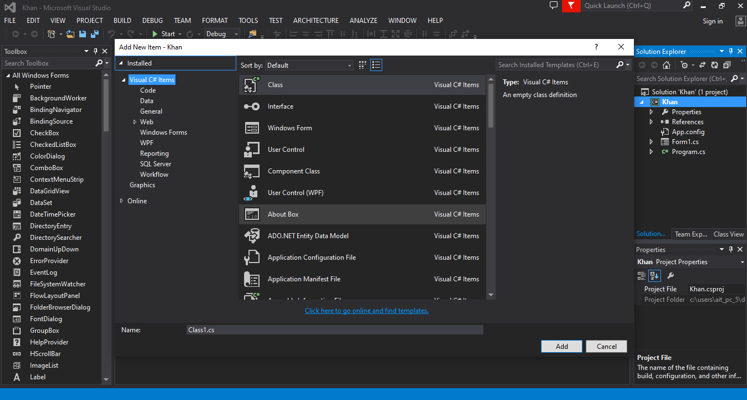Click the Name field with Class1.cs
The image size is (747, 400).
(x=334, y=330)
